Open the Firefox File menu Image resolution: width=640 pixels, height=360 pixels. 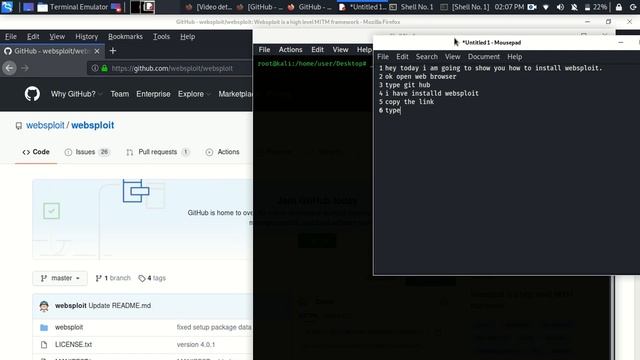(x=11, y=36)
